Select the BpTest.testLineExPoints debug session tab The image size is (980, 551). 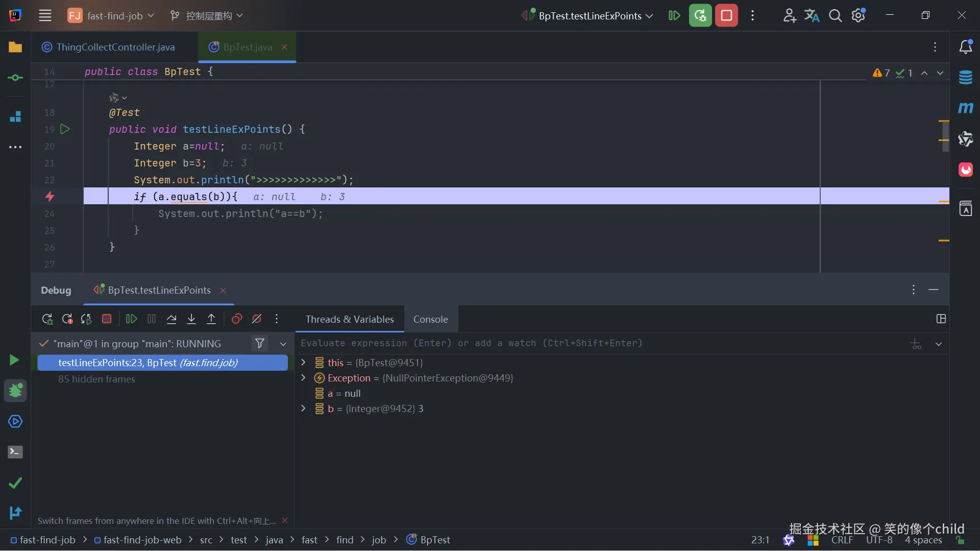(x=159, y=291)
